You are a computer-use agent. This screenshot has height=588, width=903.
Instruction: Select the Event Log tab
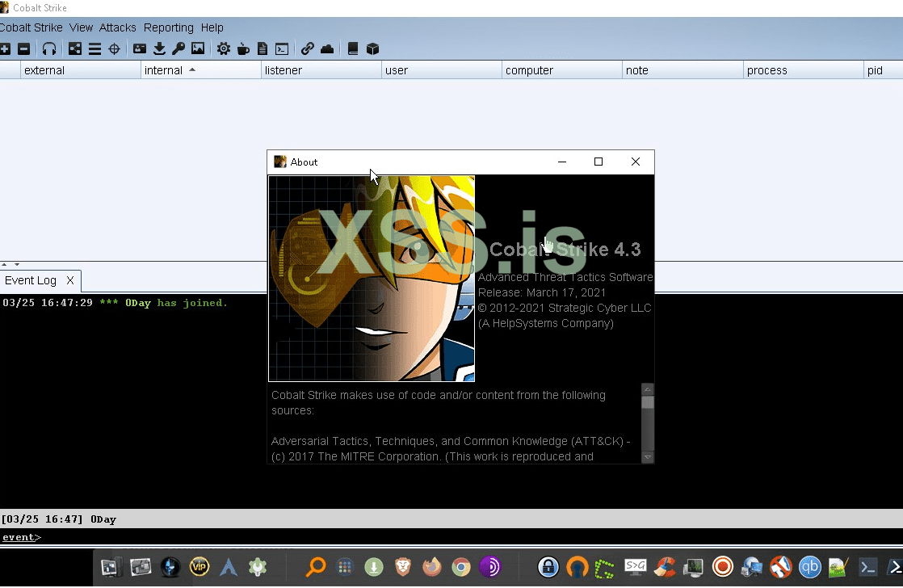pyautogui.click(x=31, y=280)
